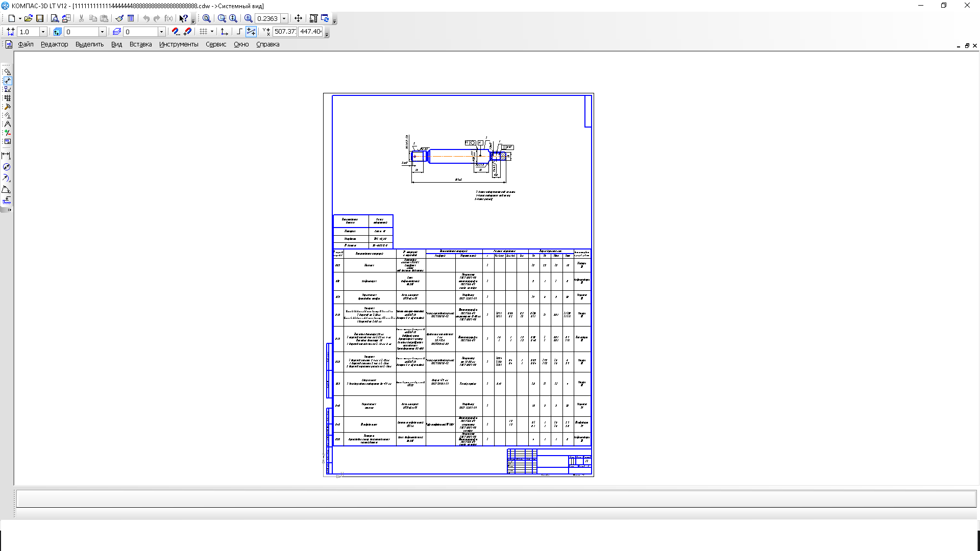Open the grid options dropdown arrow
This screenshot has width=980, height=551.
(212, 32)
